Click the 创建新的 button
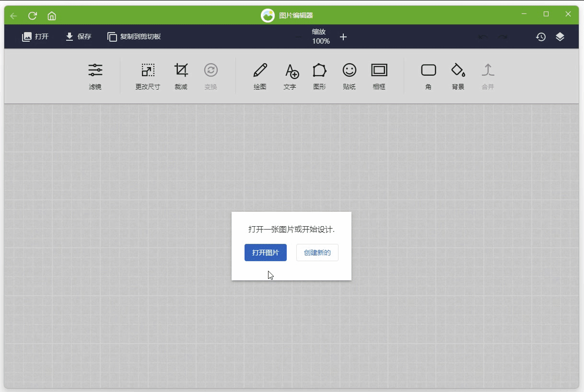 [317, 253]
